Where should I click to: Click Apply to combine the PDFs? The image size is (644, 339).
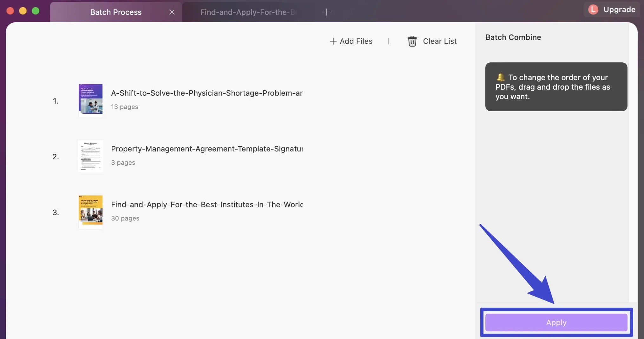click(x=556, y=322)
